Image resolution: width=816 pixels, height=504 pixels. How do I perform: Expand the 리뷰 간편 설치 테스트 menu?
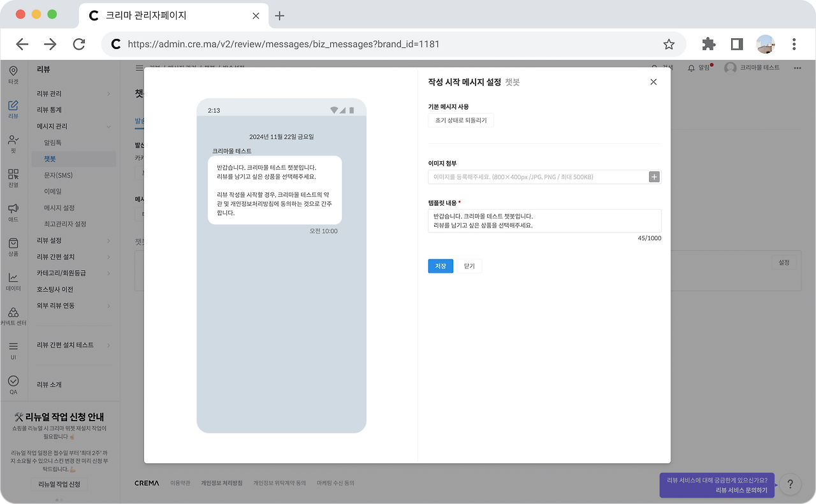[x=73, y=345]
